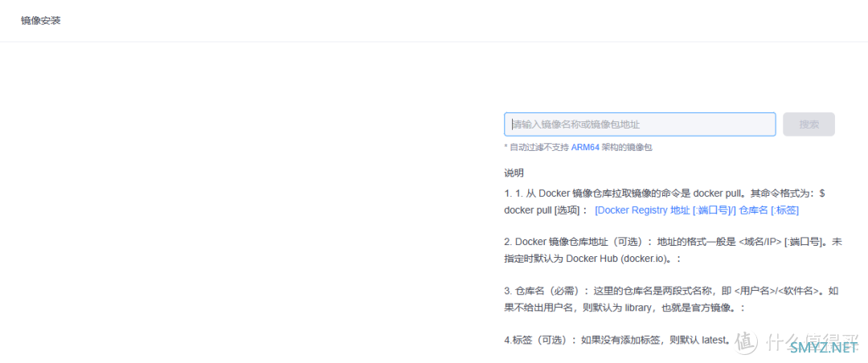
Task: Click the 搜索 search button
Action: point(809,124)
